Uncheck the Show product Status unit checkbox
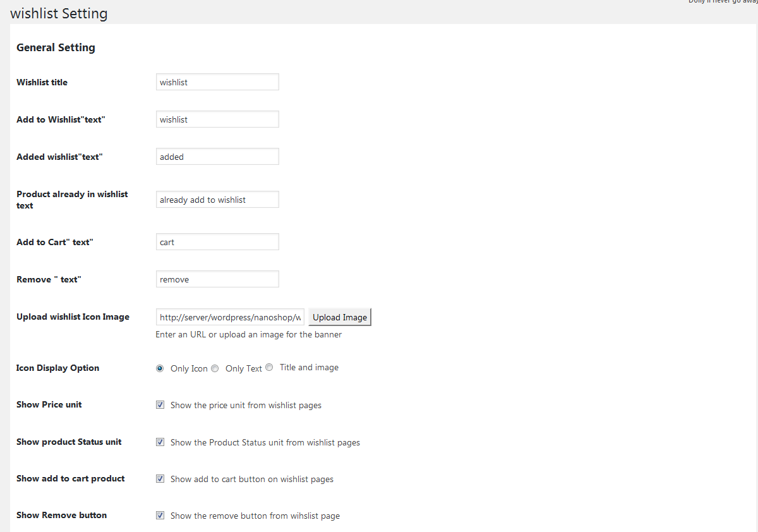 click(x=160, y=442)
